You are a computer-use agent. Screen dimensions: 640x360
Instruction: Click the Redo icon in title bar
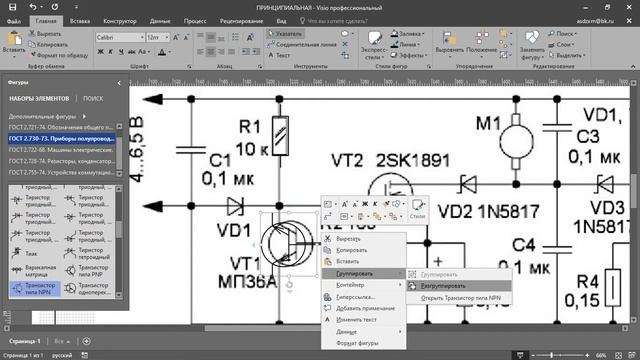(x=55, y=7)
